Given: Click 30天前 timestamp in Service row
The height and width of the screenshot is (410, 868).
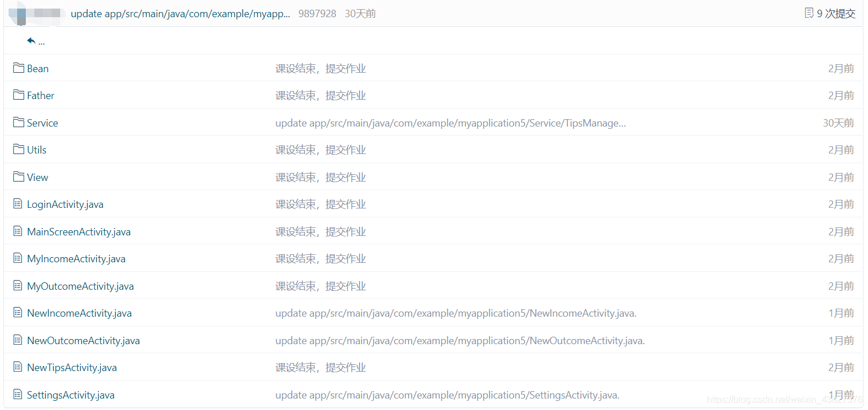Looking at the screenshot, I should (838, 123).
